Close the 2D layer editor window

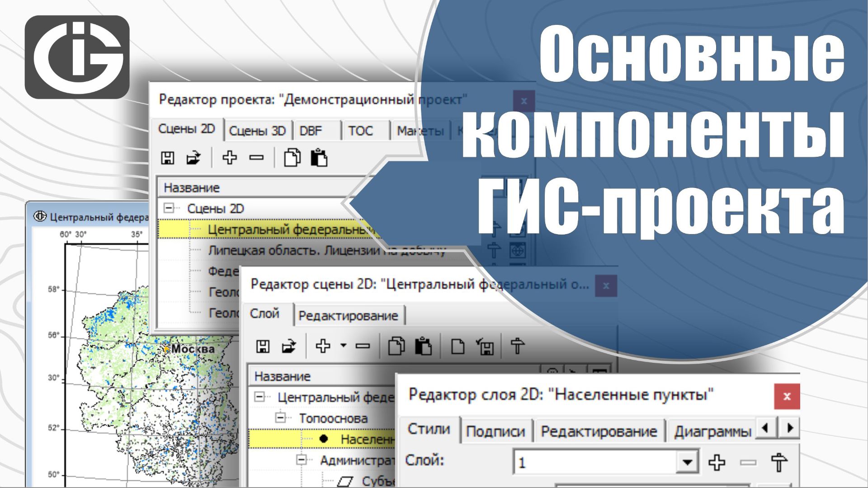tap(787, 396)
